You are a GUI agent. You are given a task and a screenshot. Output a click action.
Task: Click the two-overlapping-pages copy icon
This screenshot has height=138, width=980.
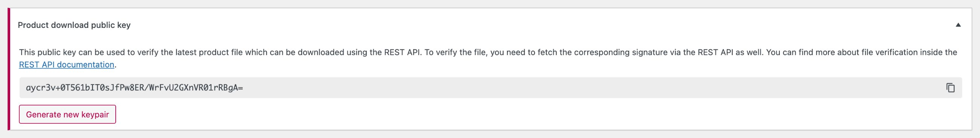(x=950, y=88)
